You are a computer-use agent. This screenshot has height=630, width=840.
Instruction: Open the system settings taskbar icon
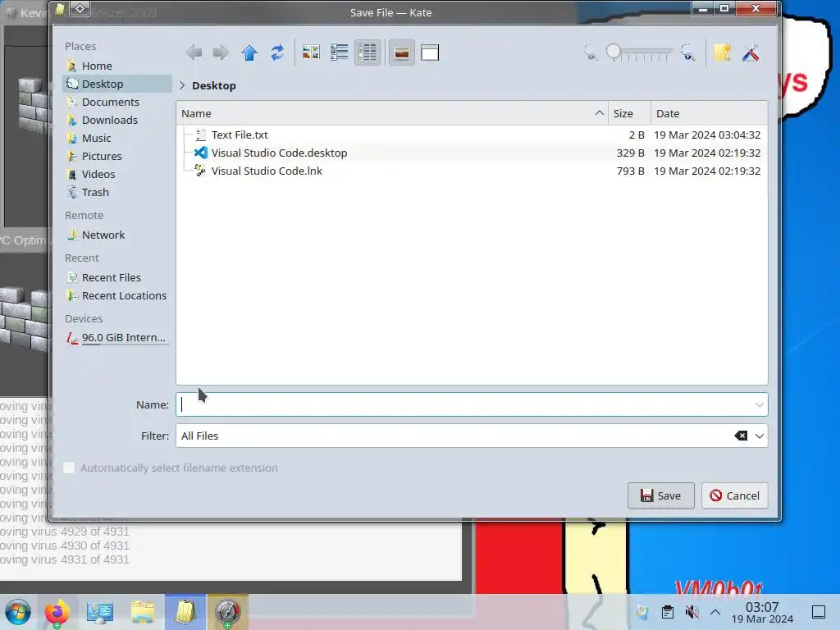(x=100, y=612)
